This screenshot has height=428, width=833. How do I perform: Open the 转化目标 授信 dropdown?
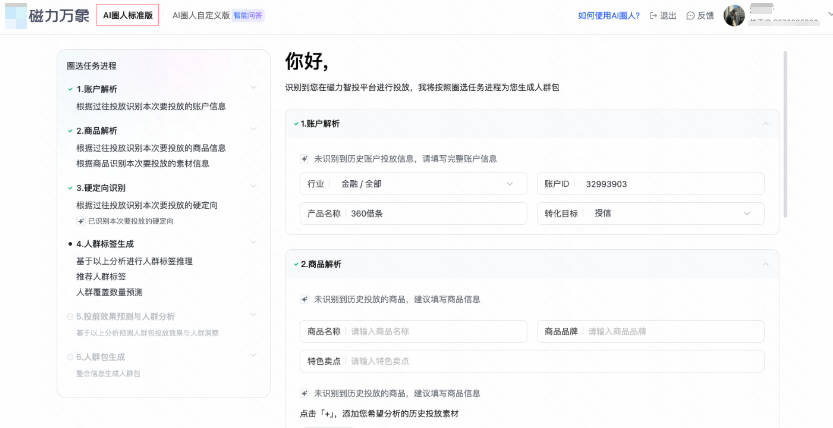(x=651, y=213)
